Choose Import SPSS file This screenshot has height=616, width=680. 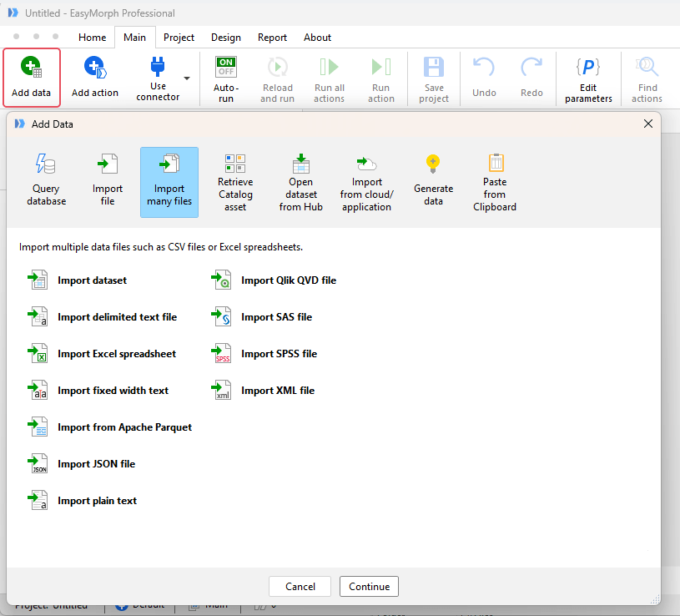point(264,354)
